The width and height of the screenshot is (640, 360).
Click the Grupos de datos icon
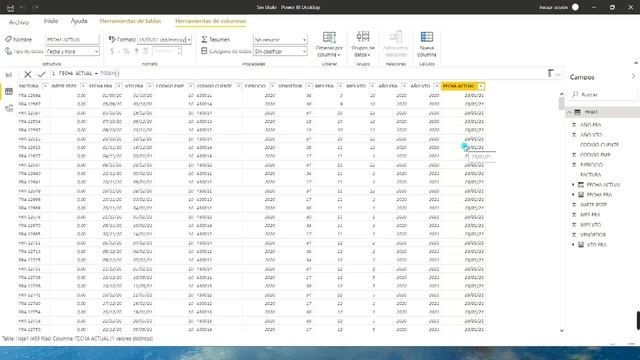tap(362, 37)
